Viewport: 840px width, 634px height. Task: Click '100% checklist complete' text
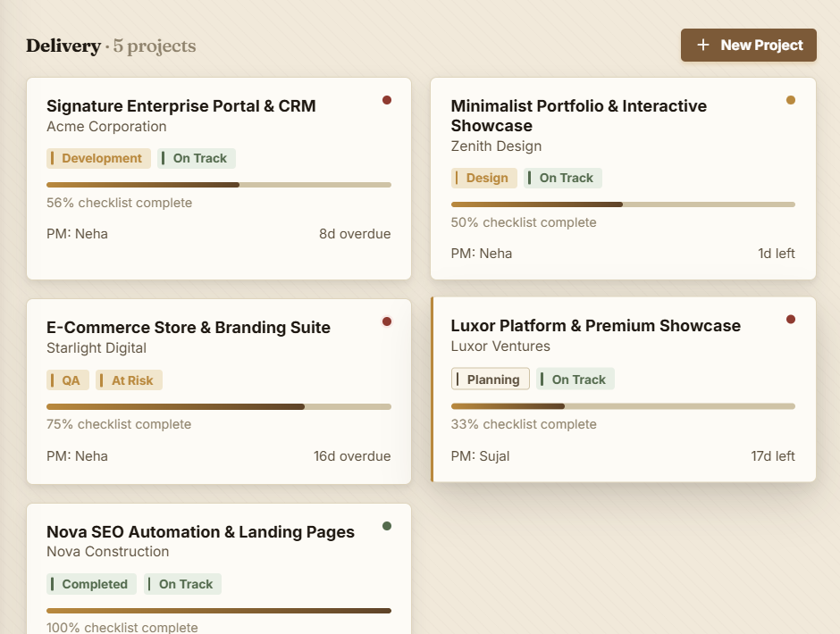pos(122,627)
